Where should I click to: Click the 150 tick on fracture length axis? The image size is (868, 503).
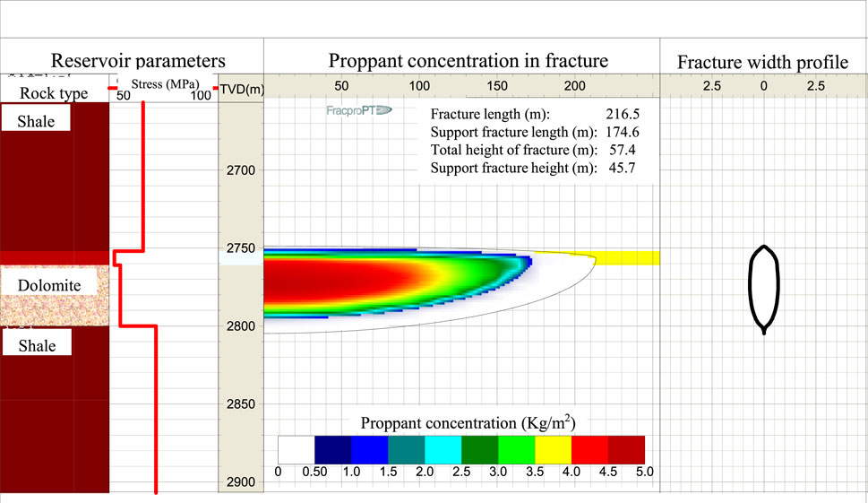click(x=497, y=86)
